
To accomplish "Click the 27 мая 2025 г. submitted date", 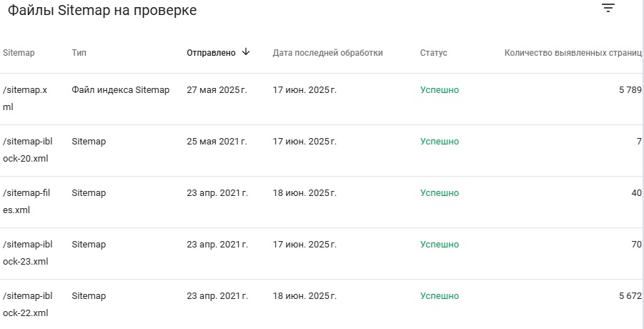I will point(217,90).
